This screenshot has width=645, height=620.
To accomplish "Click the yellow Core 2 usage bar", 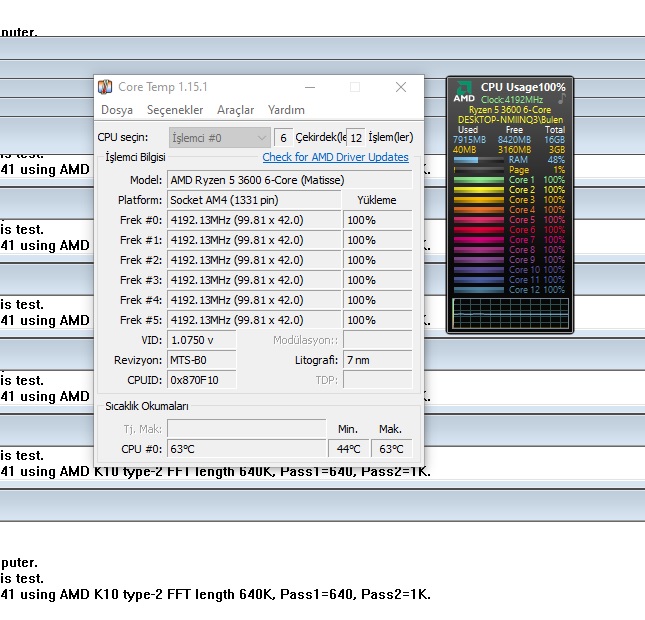I will (478, 190).
